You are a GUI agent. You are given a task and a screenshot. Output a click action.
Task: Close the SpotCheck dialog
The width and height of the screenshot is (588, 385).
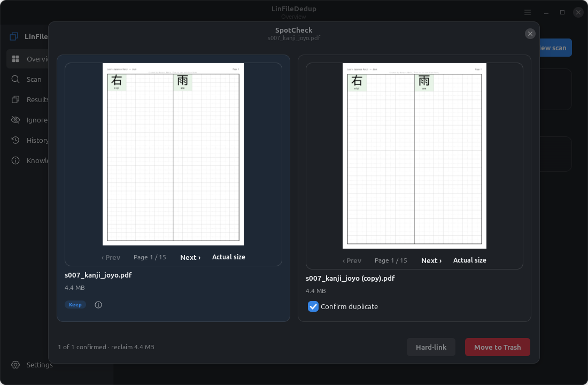(x=530, y=34)
